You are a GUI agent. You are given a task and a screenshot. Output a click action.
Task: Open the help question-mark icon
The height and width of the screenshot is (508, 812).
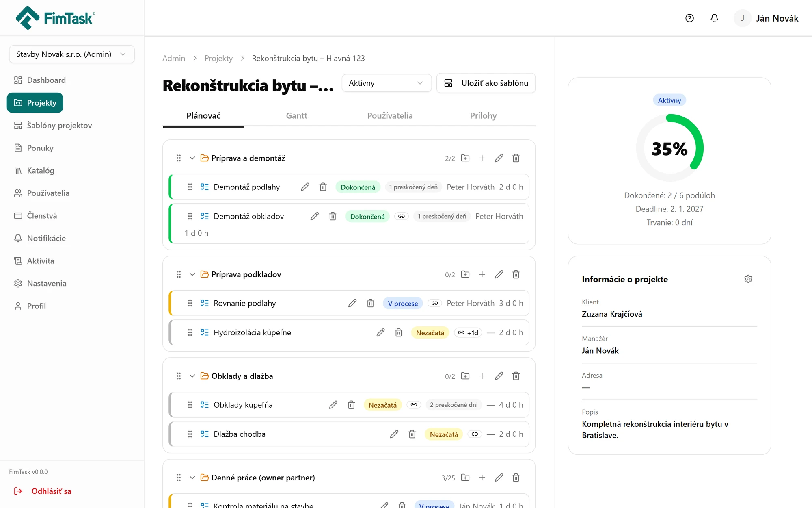[689, 18]
